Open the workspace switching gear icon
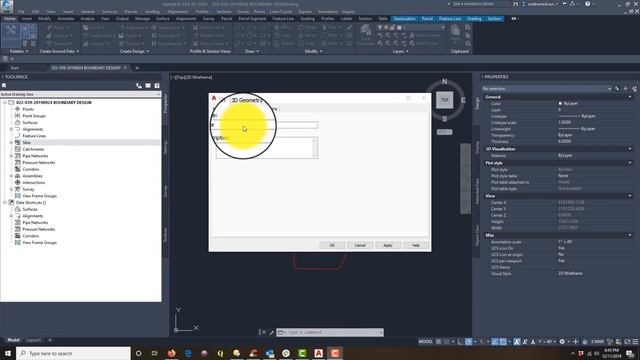 pos(562,341)
